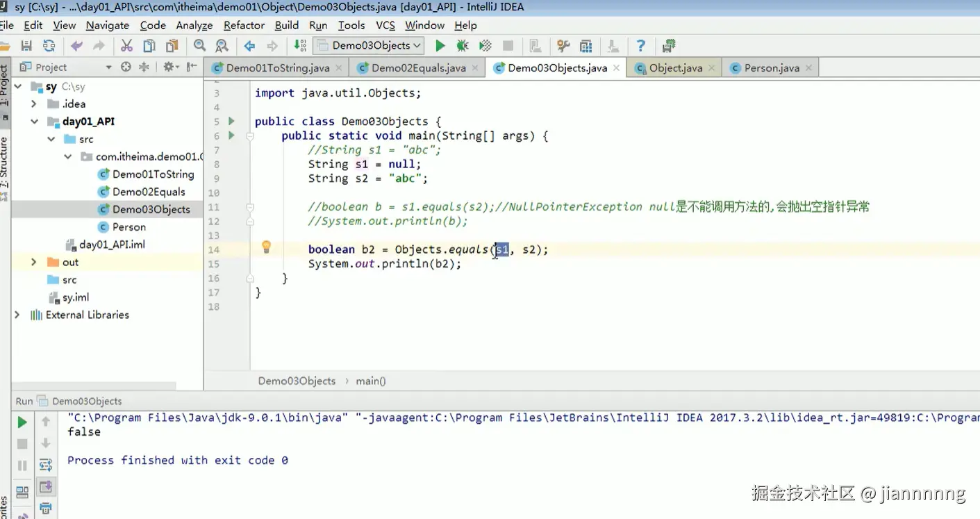
Task: Collapse the day01_API module arrow
Action: [33, 122]
